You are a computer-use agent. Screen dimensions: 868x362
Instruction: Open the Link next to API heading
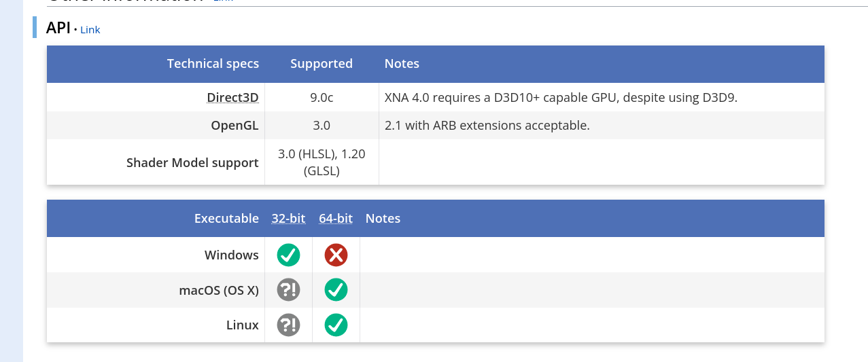point(90,30)
